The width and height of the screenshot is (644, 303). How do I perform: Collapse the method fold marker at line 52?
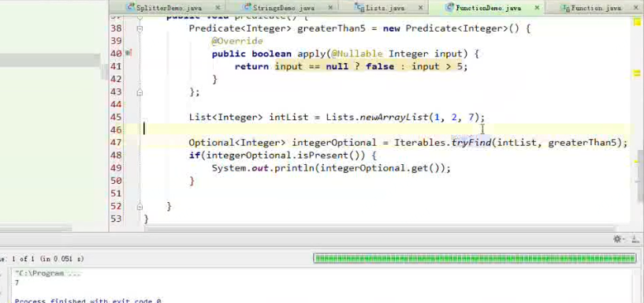pyautogui.click(x=140, y=207)
